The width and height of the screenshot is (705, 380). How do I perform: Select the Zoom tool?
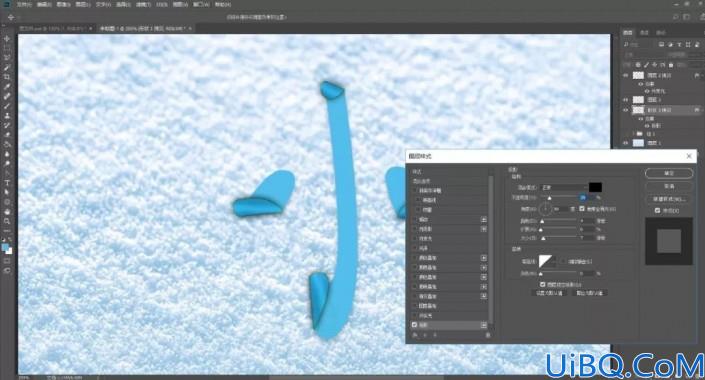(7, 221)
